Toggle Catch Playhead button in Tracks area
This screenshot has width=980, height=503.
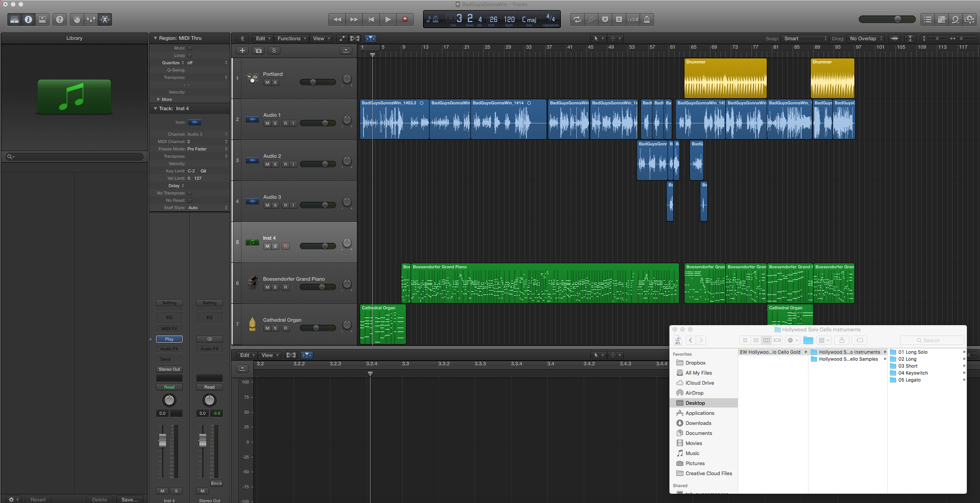(370, 38)
